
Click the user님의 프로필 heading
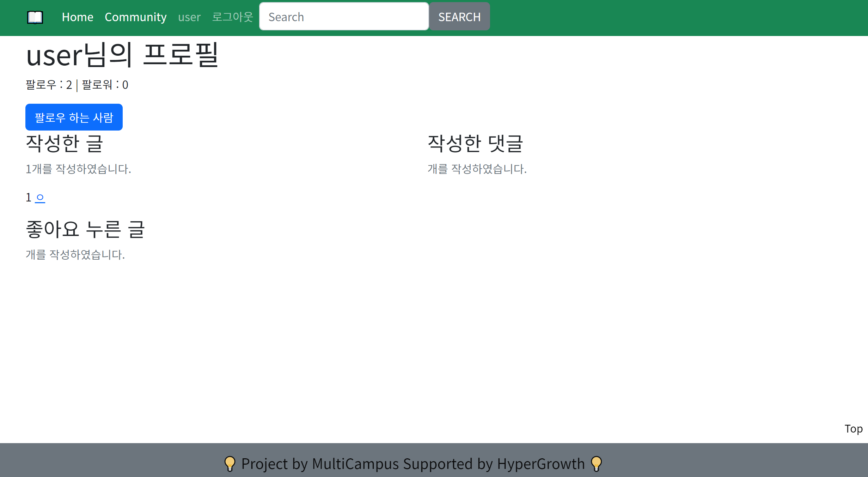pos(122,55)
